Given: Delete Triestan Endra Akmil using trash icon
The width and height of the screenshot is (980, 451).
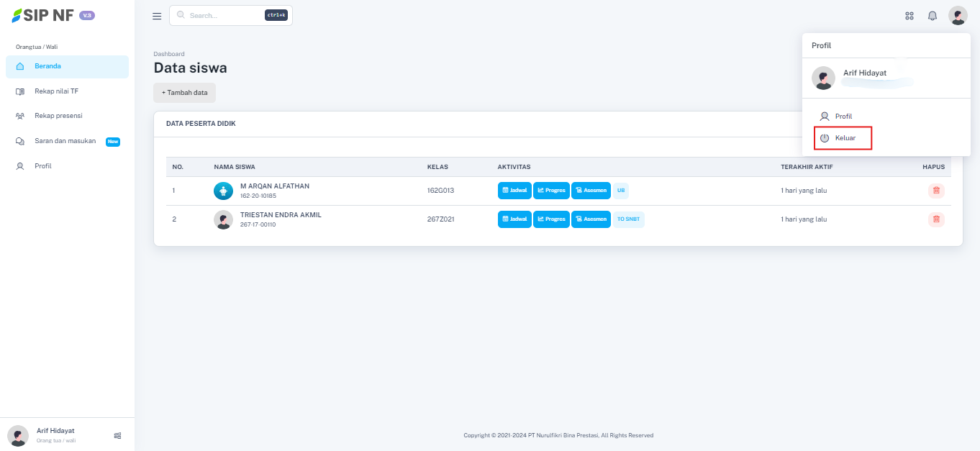Looking at the screenshot, I should pos(936,219).
